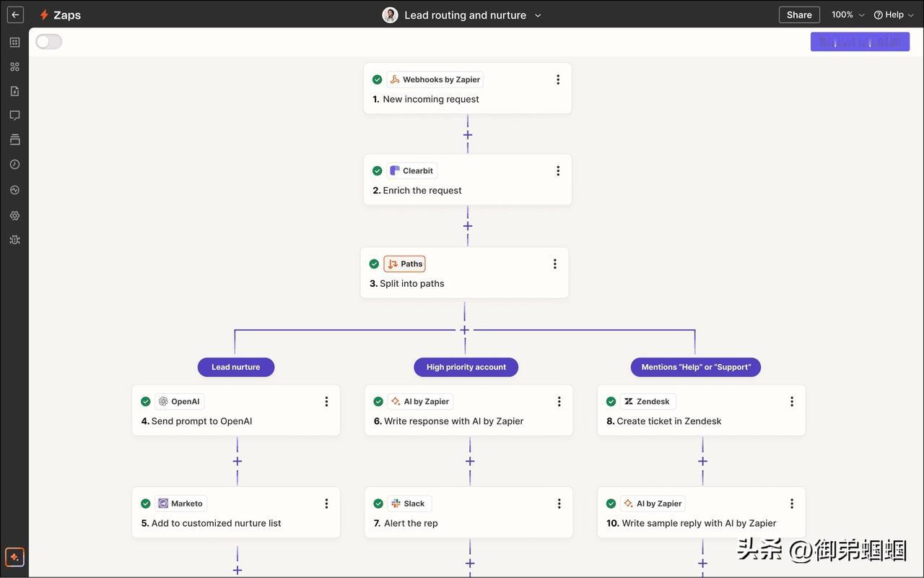Open the history clock sidebar icon
The height and width of the screenshot is (578, 924).
click(14, 165)
